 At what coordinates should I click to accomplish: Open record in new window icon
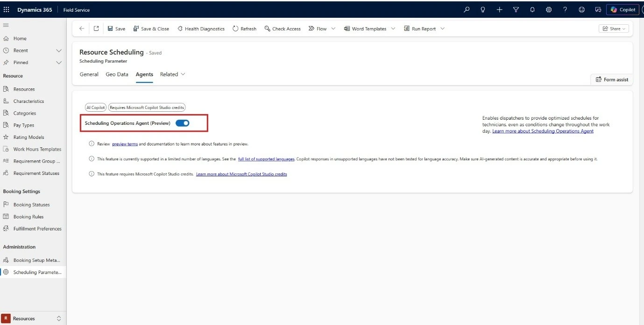[96, 29]
